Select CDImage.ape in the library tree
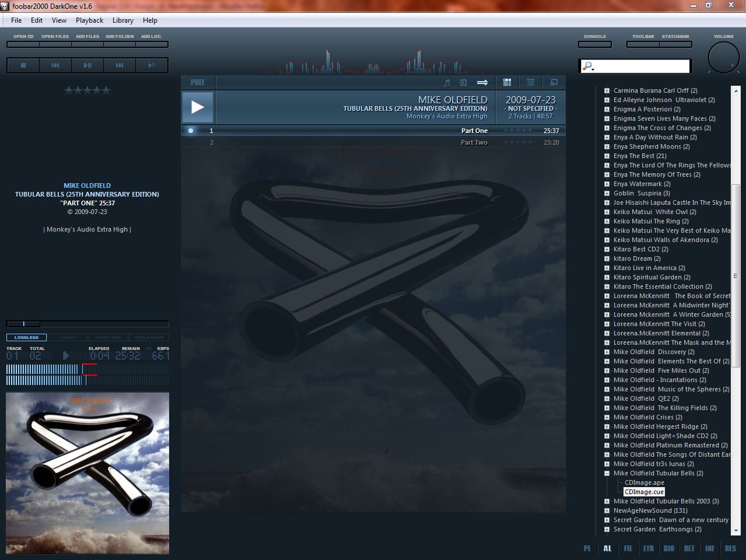 click(645, 482)
